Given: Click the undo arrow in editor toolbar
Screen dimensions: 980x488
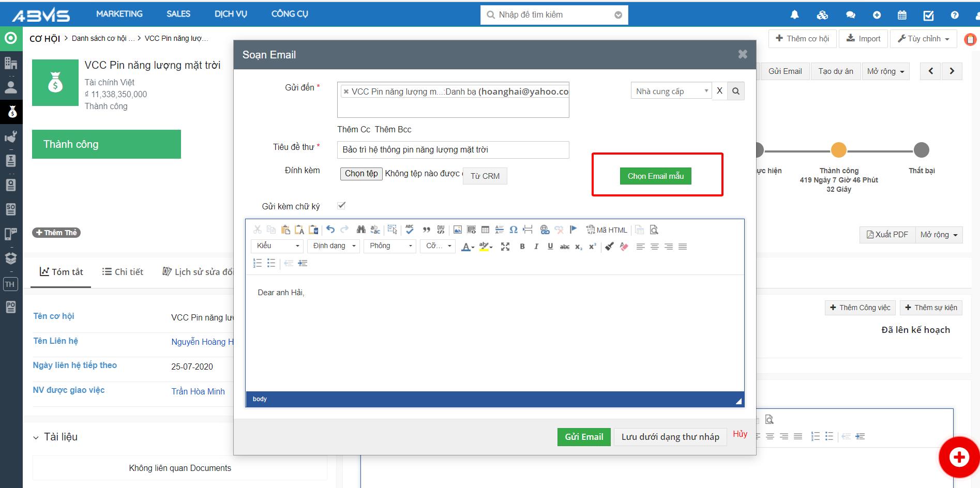Looking at the screenshot, I should [330, 230].
